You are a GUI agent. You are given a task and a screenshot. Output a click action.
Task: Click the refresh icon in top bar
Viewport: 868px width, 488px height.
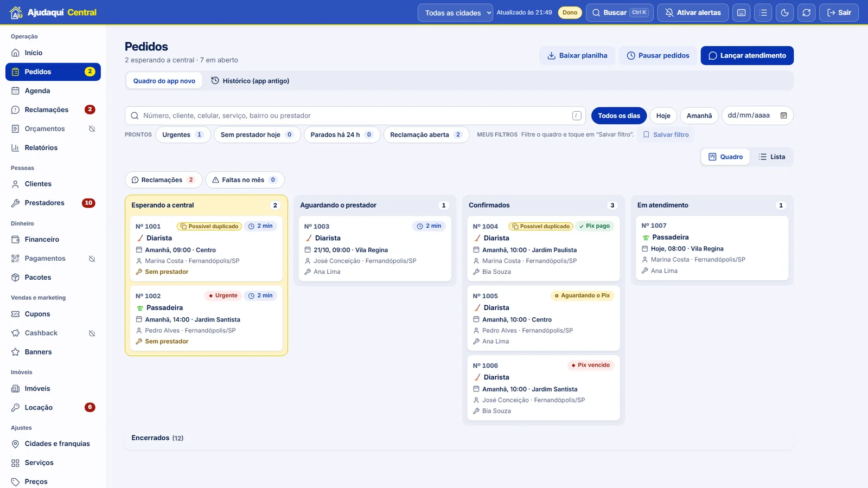click(807, 12)
